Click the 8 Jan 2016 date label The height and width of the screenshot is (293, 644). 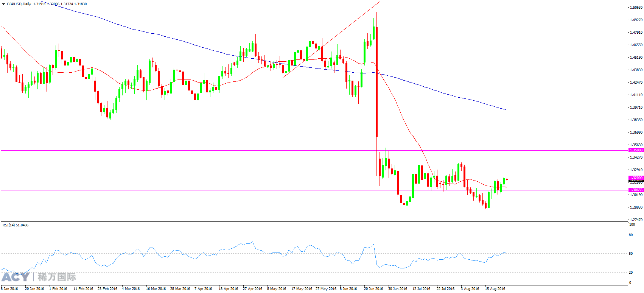pos(9,288)
